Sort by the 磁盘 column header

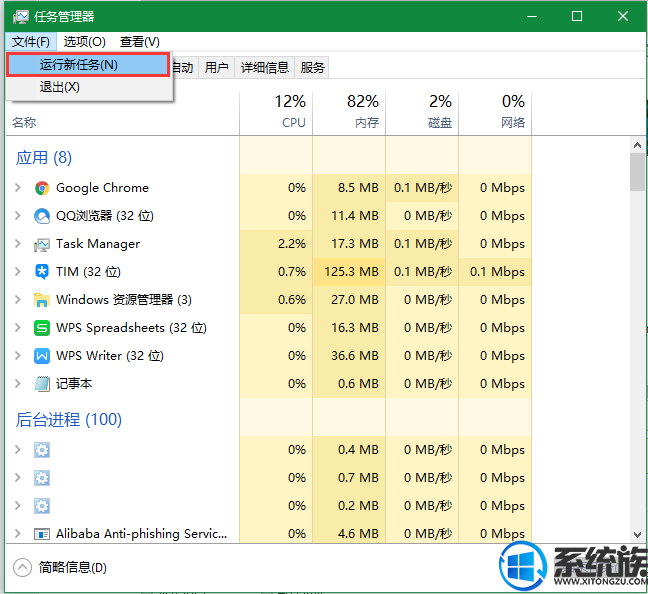click(x=422, y=113)
